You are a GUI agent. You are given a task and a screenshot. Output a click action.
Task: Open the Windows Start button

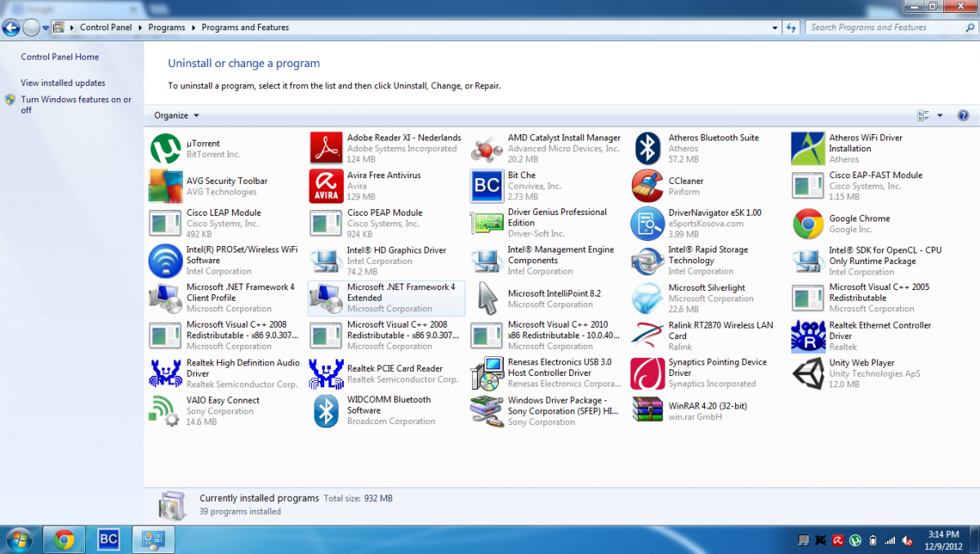18,539
